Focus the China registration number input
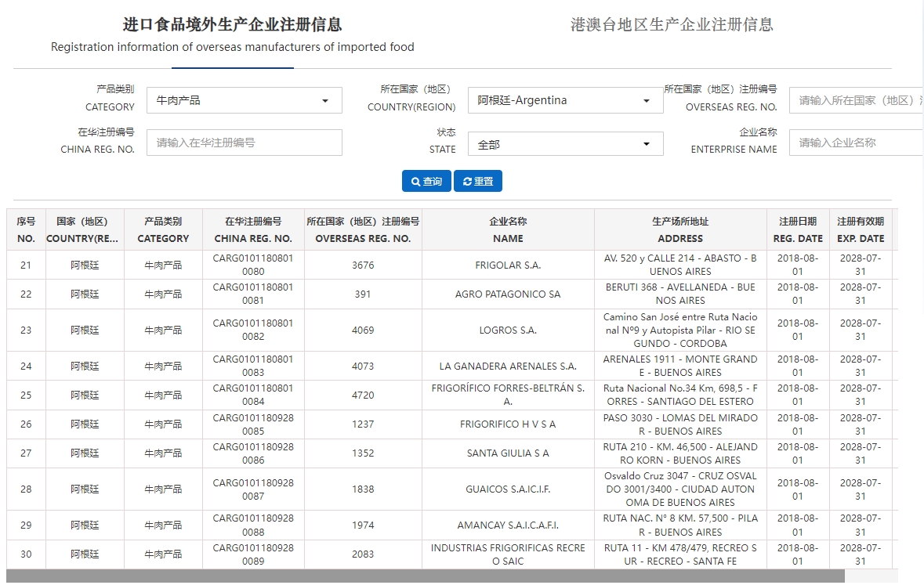The height and width of the screenshot is (585, 924). pyautogui.click(x=244, y=143)
